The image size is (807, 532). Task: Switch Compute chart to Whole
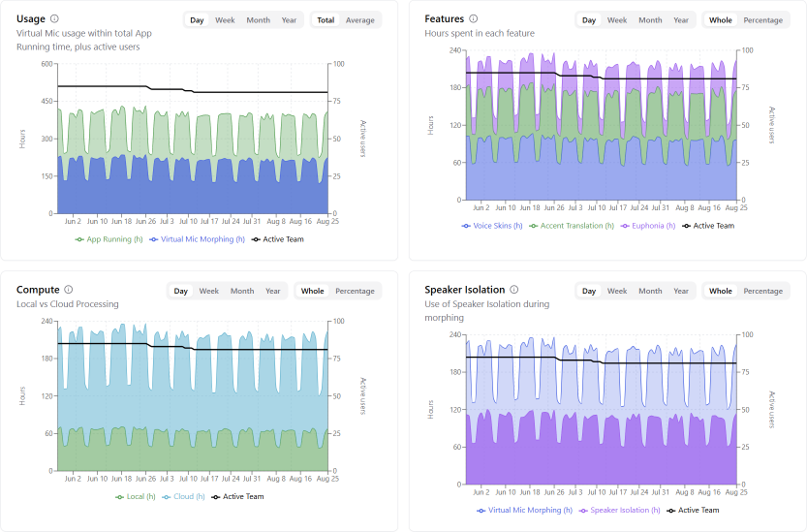coord(312,291)
